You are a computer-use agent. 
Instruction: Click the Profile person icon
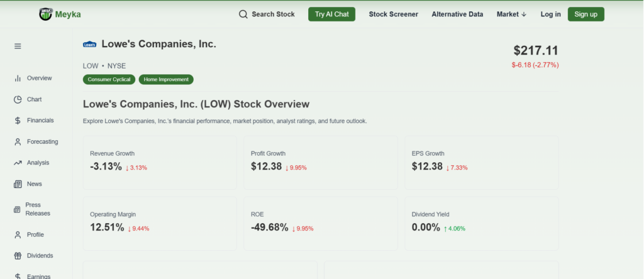tap(18, 235)
